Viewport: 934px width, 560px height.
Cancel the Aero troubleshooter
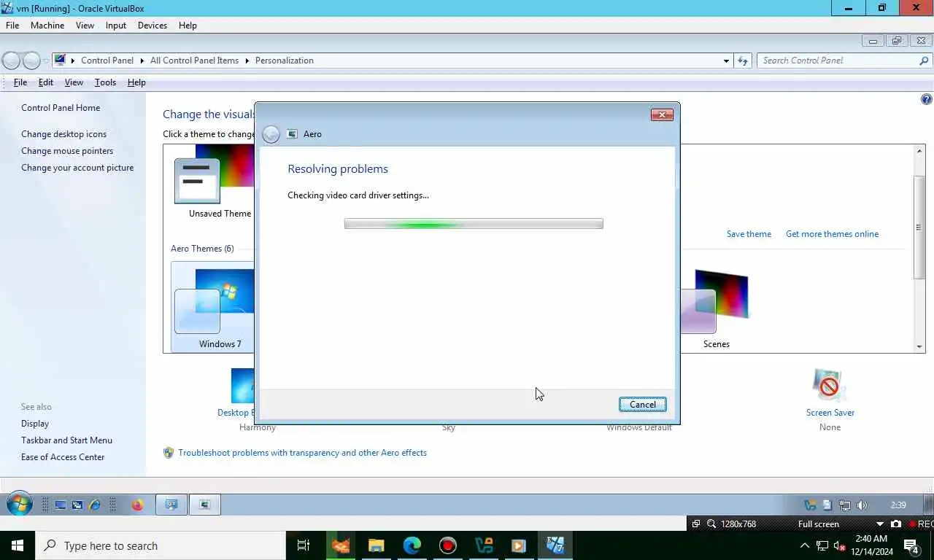tap(643, 405)
